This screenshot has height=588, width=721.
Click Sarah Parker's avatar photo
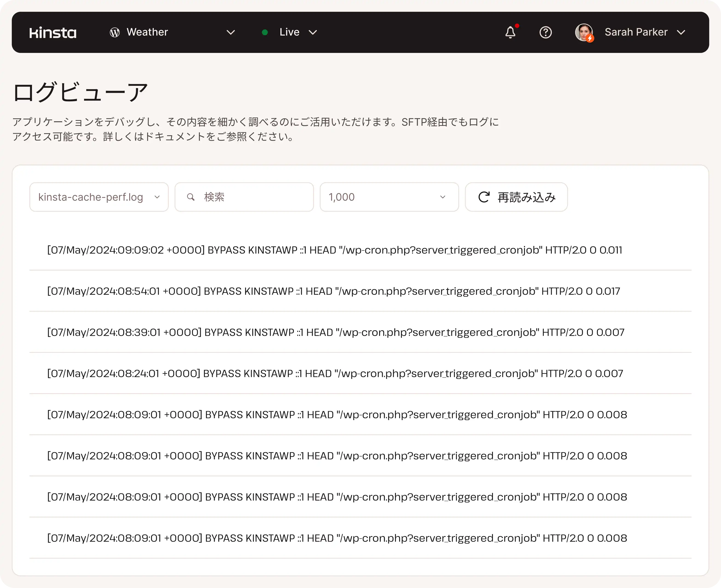point(584,33)
